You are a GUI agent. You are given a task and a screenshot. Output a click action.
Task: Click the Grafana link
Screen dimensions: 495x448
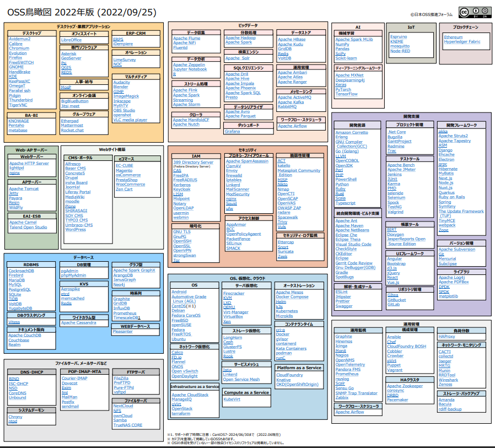click(x=233, y=132)
